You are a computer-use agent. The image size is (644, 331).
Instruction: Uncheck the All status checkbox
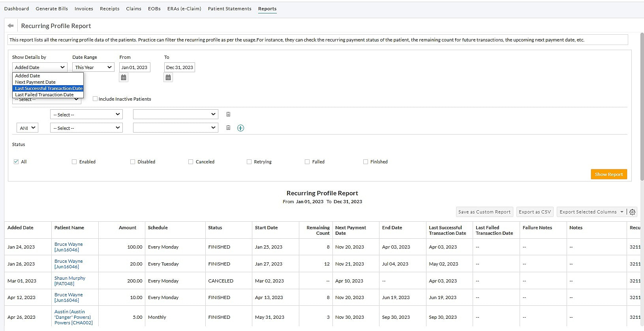(x=16, y=162)
